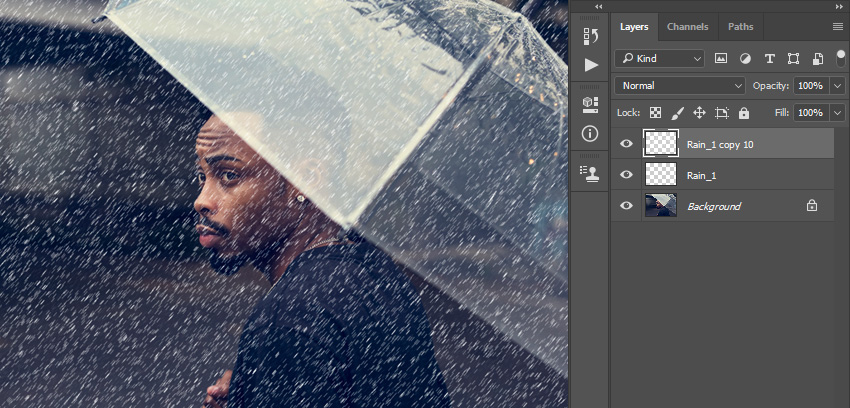Filter layers by adjustment layers icon
Image resolution: width=850 pixels, height=408 pixels.
click(745, 59)
